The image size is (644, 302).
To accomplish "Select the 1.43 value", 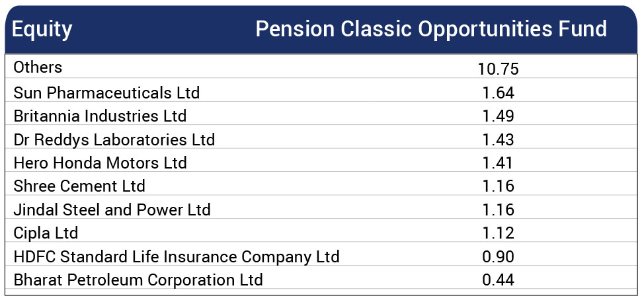I will 498,140.
